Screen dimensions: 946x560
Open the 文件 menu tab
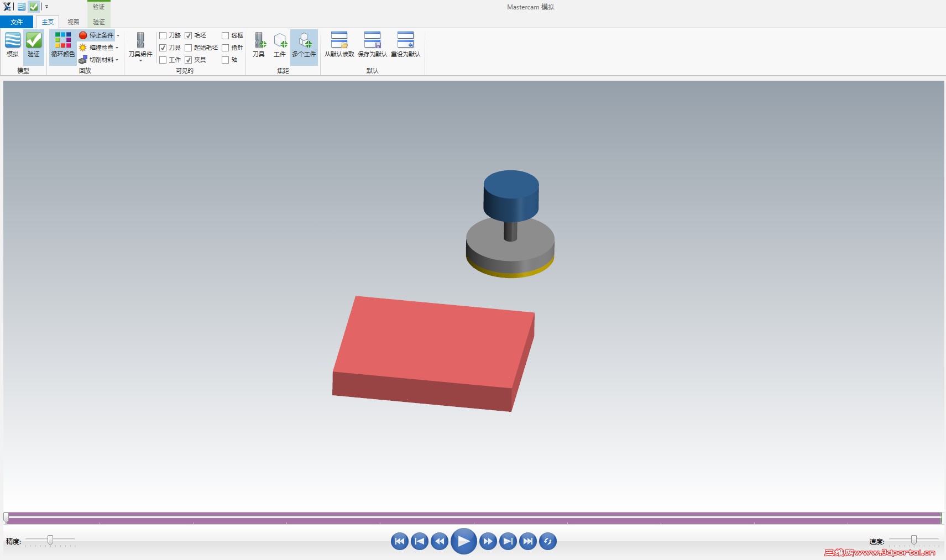click(17, 22)
